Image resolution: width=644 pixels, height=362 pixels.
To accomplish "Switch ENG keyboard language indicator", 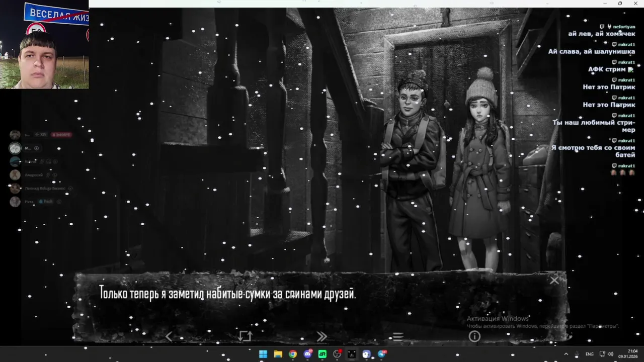I will pos(589,354).
